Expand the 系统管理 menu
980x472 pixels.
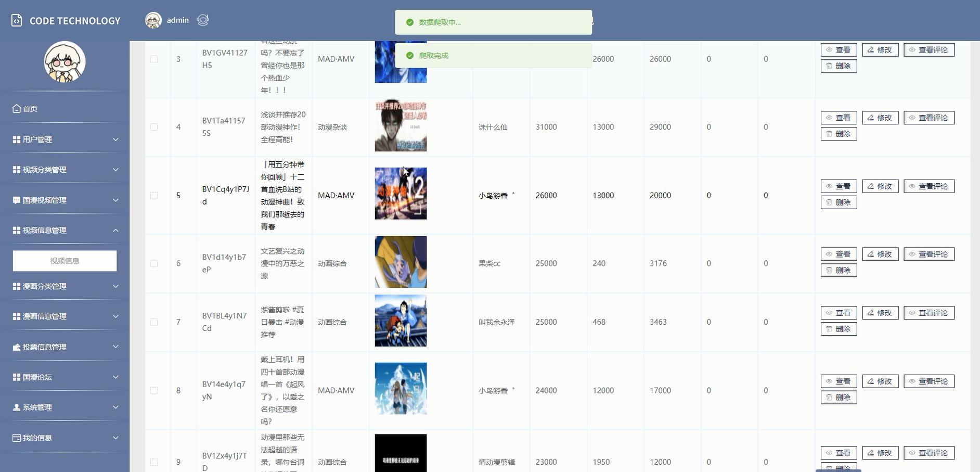[x=65, y=407]
